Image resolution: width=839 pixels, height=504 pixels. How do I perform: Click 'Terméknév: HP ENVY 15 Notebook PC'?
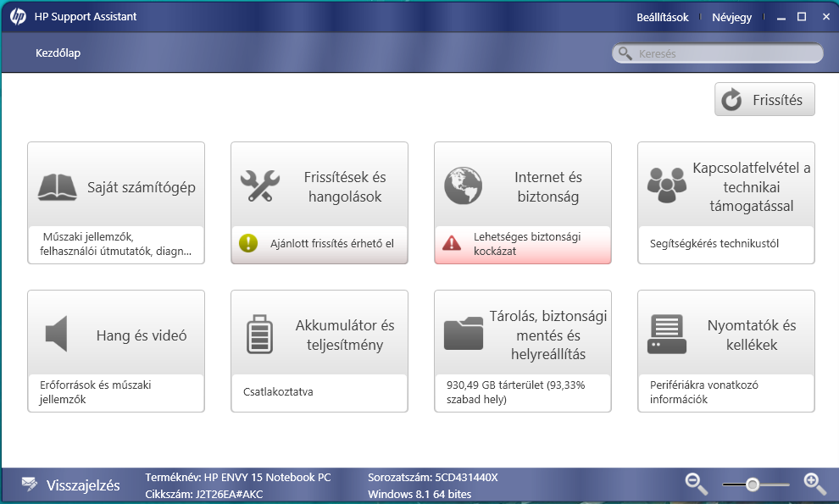click(x=238, y=477)
